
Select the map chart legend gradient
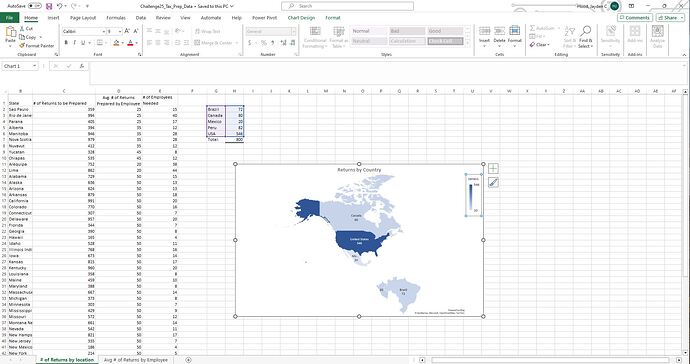[471, 197]
